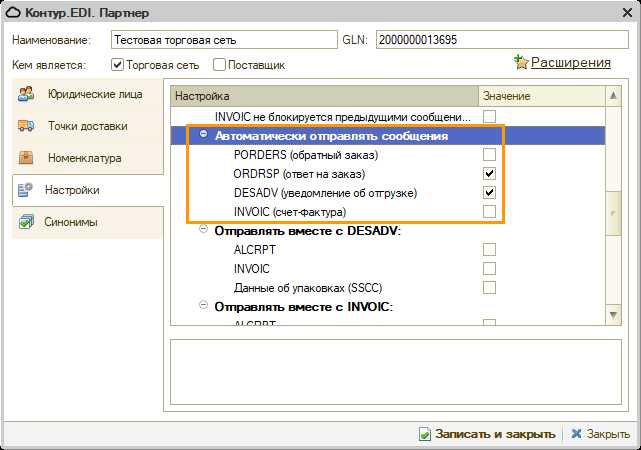Toggle the Торговая сеть checkbox
The height and width of the screenshot is (450, 641).
117,65
